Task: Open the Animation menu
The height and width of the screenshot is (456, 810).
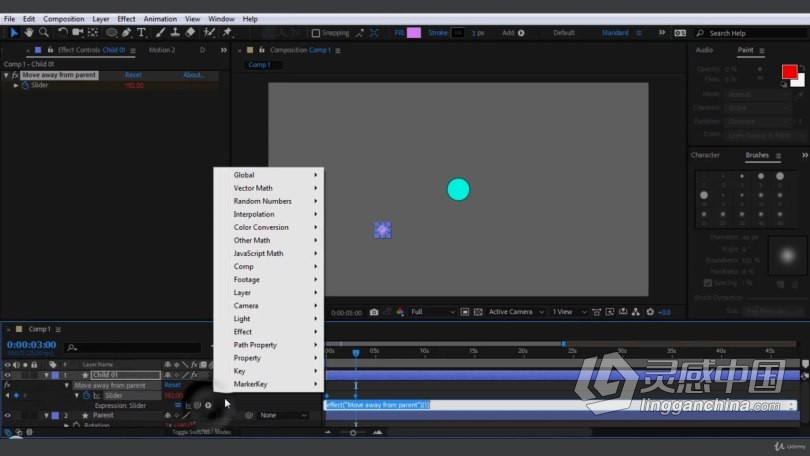Action: (x=160, y=19)
